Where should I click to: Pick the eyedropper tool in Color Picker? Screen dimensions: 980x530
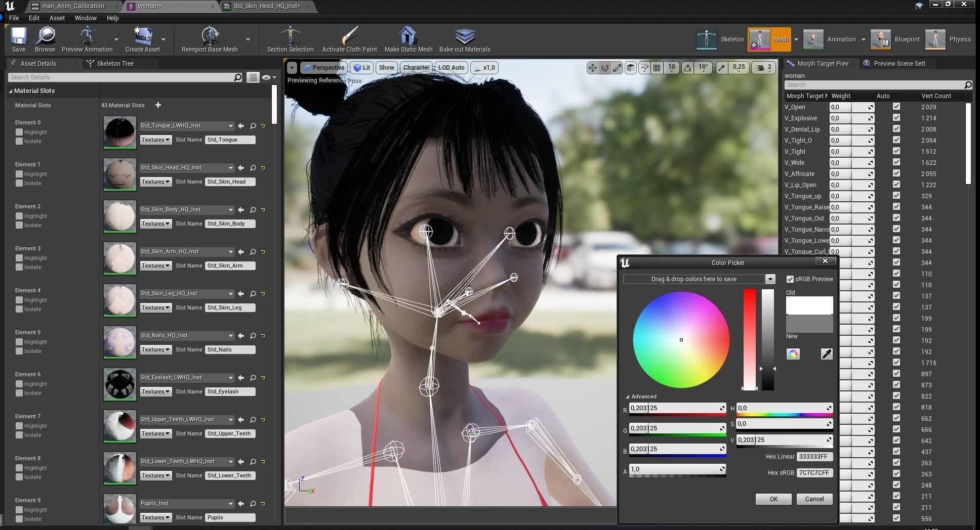click(x=826, y=354)
